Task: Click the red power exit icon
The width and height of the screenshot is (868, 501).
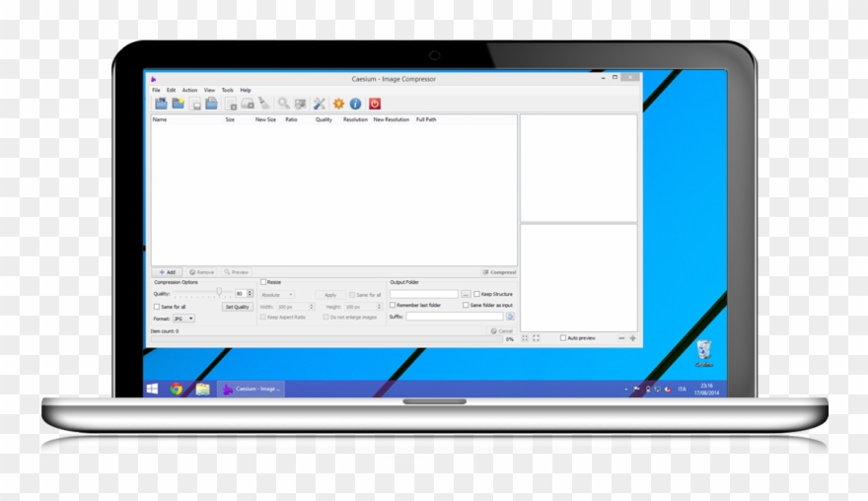Action: pos(375,104)
